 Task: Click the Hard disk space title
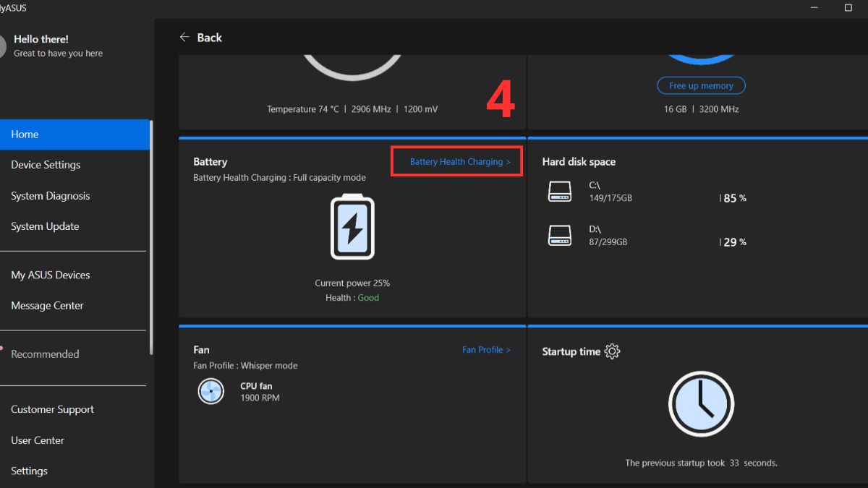[x=579, y=162]
